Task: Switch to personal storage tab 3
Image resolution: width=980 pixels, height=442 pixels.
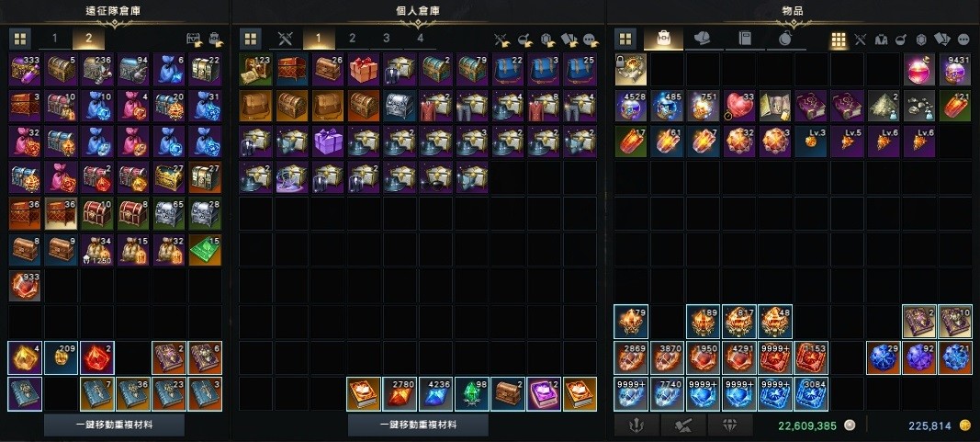Action: 387,39
